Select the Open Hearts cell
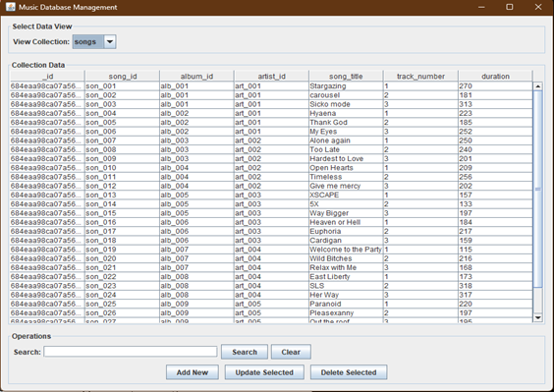Screen dimensions: 554x392 click(346, 168)
